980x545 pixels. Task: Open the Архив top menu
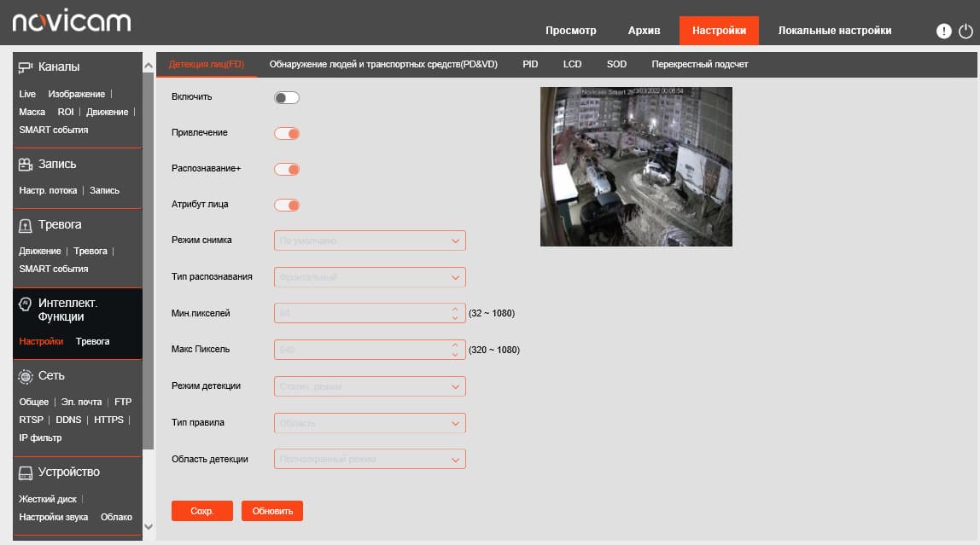(644, 31)
